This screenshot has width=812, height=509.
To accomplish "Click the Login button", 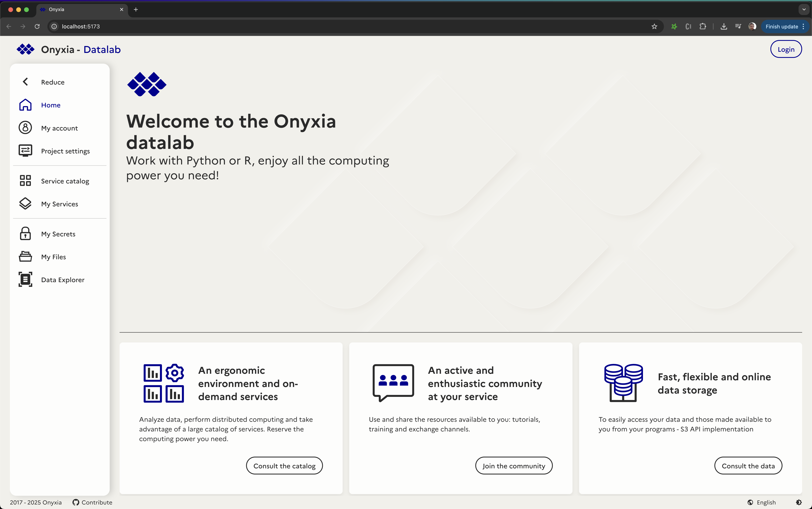I will pyautogui.click(x=786, y=50).
